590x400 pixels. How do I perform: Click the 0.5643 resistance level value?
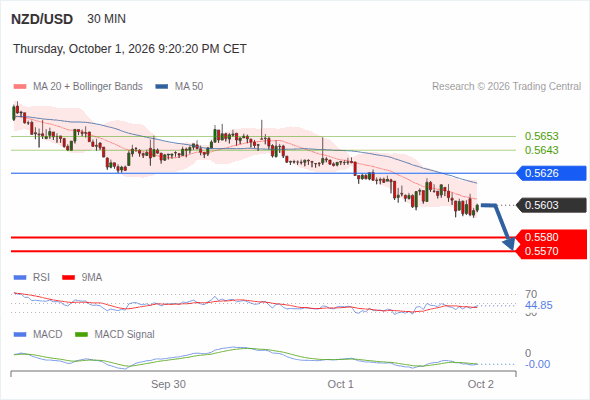(541, 150)
